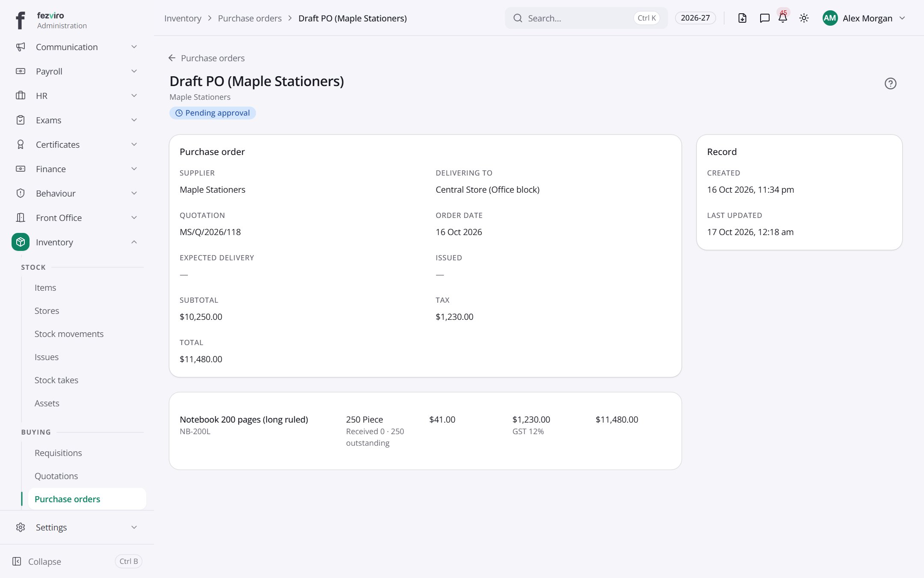Click the Exams clipboard icon
The height and width of the screenshot is (578, 924).
coord(21,120)
